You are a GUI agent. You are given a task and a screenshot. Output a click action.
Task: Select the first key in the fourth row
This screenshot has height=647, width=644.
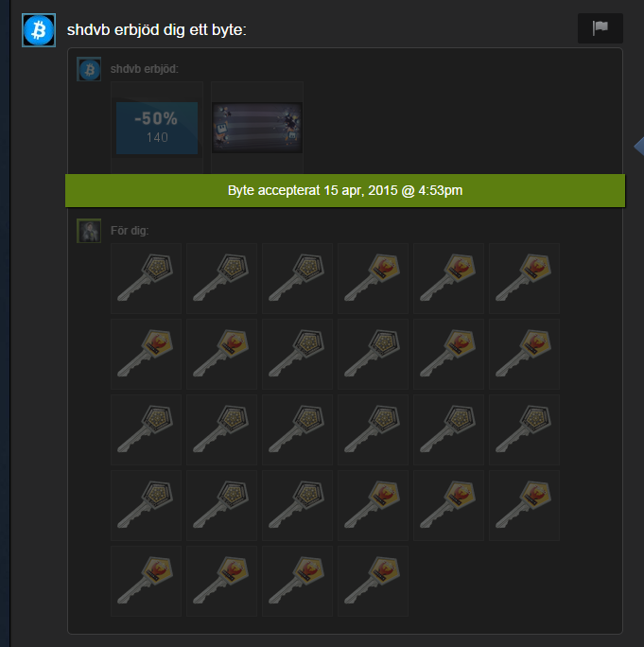click(x=146, y=505)
